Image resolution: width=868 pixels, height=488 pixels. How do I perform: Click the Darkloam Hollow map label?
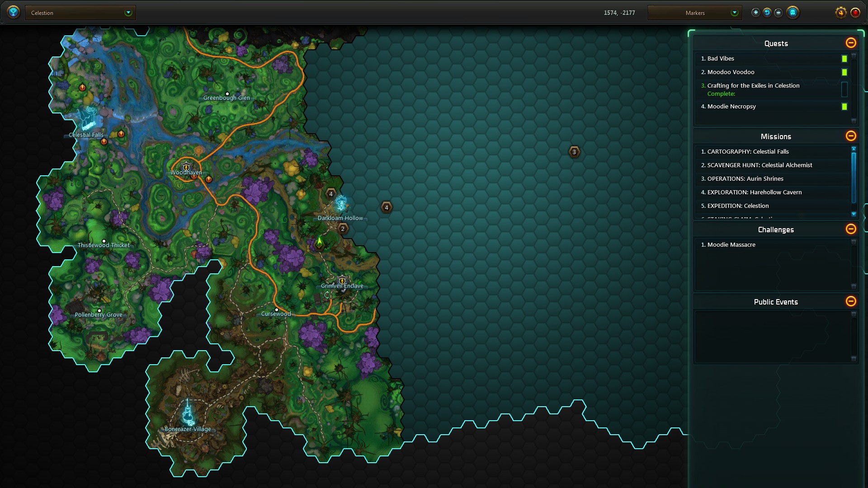(340, 218)
